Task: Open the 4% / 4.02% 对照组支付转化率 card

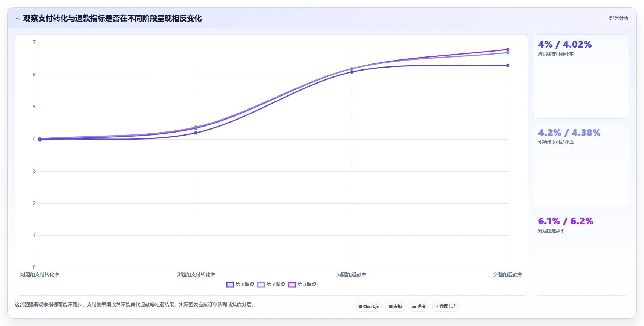Action: [581, 76]
